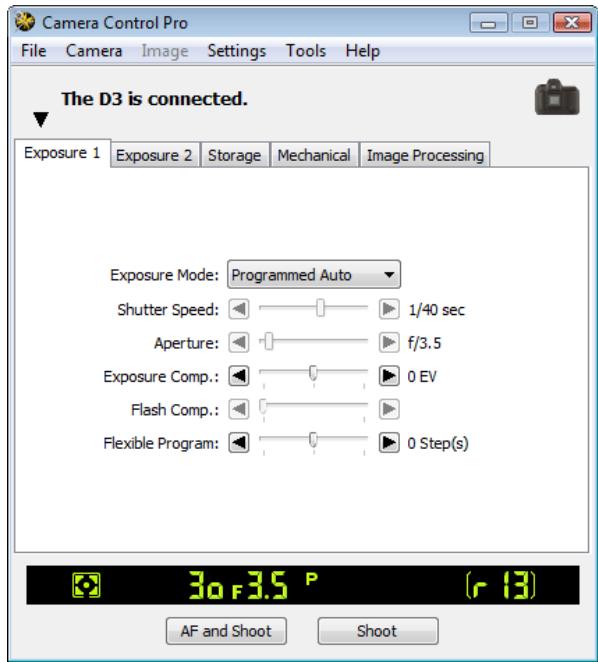Viewport: 598px width, 662px height.
Task: Switch to the Storage tab
Action: click(234, 155)
